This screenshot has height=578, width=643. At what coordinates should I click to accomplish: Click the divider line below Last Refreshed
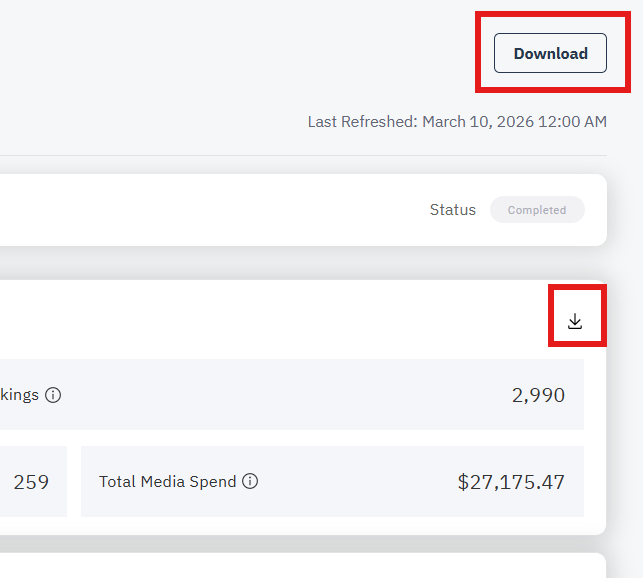click(x=300, y=155)
